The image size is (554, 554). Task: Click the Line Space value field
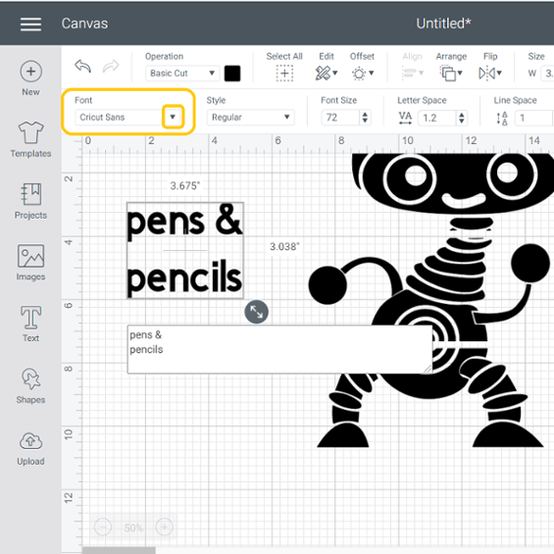(x=534, y=118)
